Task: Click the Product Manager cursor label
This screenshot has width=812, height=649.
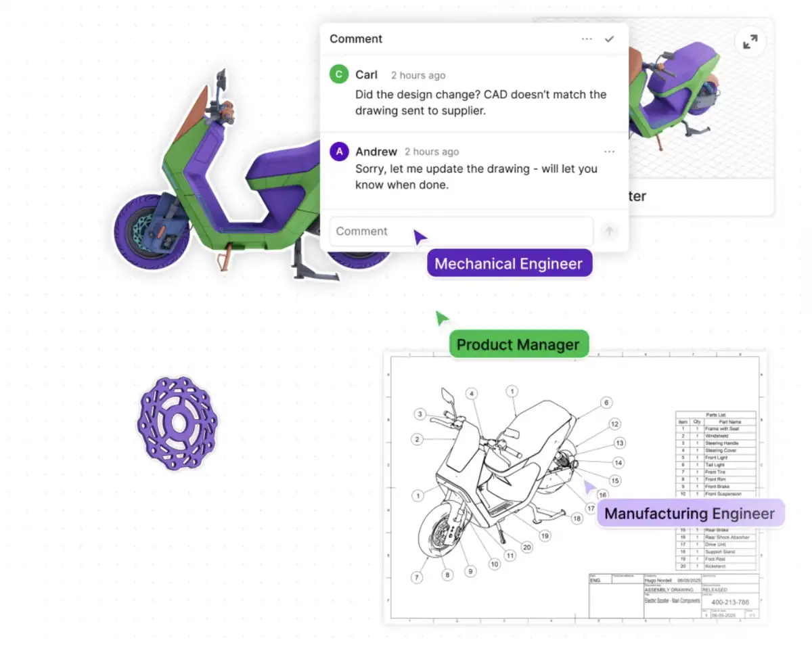Action: [518, 344]
